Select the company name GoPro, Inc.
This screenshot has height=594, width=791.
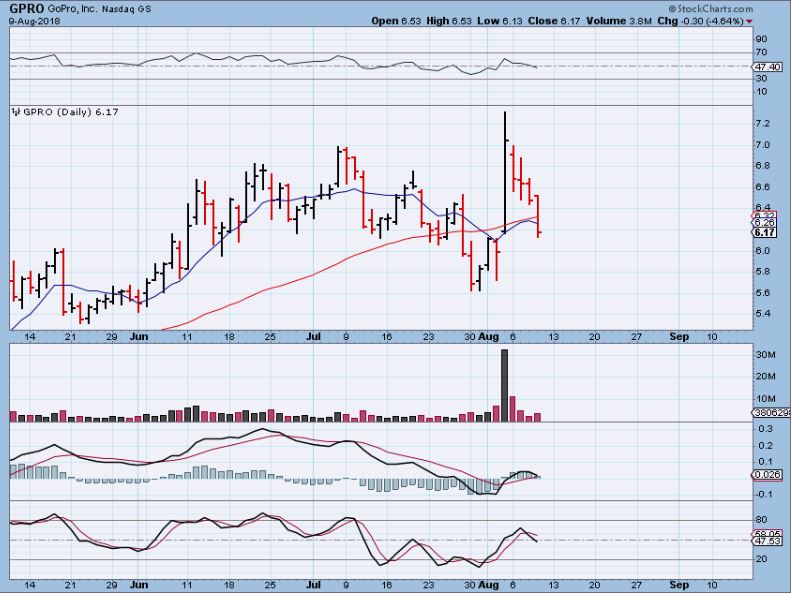pyautogui.click(x=72, y=9)
